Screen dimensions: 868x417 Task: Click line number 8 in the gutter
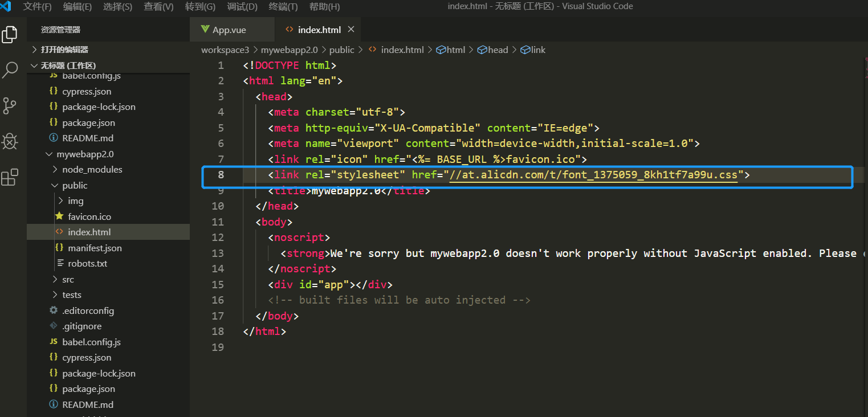(x=221, y=175)
